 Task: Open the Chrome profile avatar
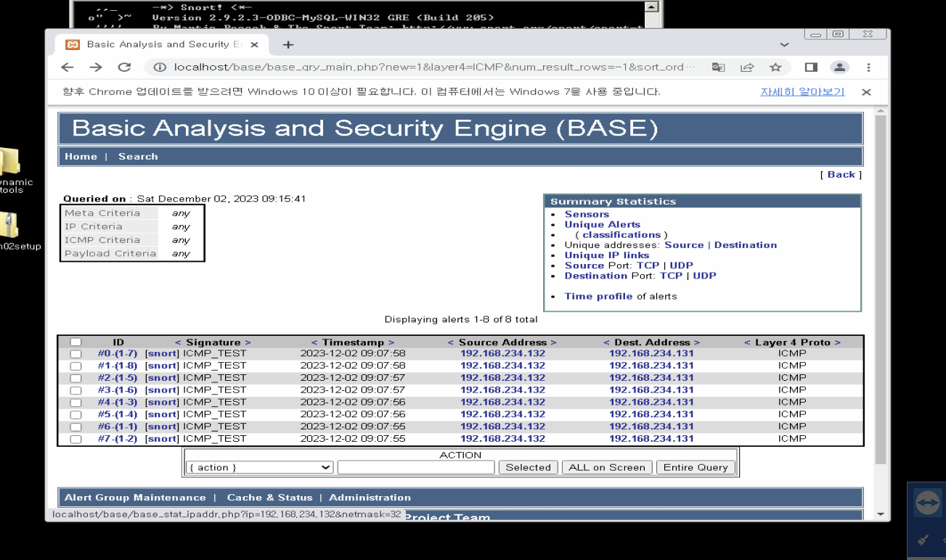(x=839, y=67)
